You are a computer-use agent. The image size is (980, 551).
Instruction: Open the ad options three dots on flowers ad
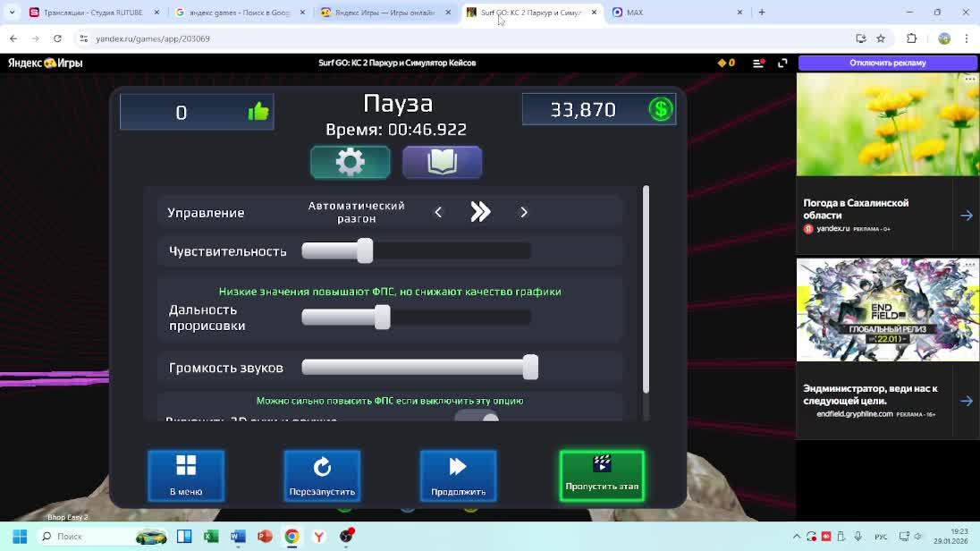coord(969,78)
